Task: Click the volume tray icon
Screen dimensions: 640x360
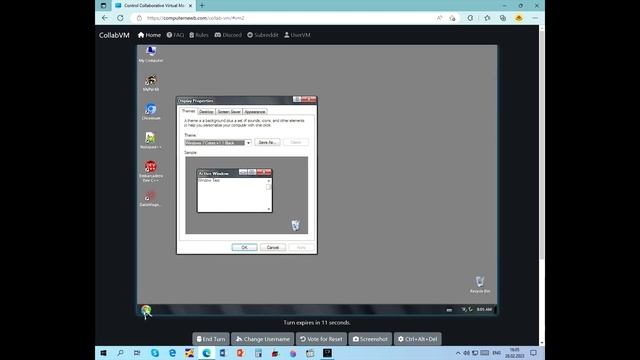Action: click(467, 353)
